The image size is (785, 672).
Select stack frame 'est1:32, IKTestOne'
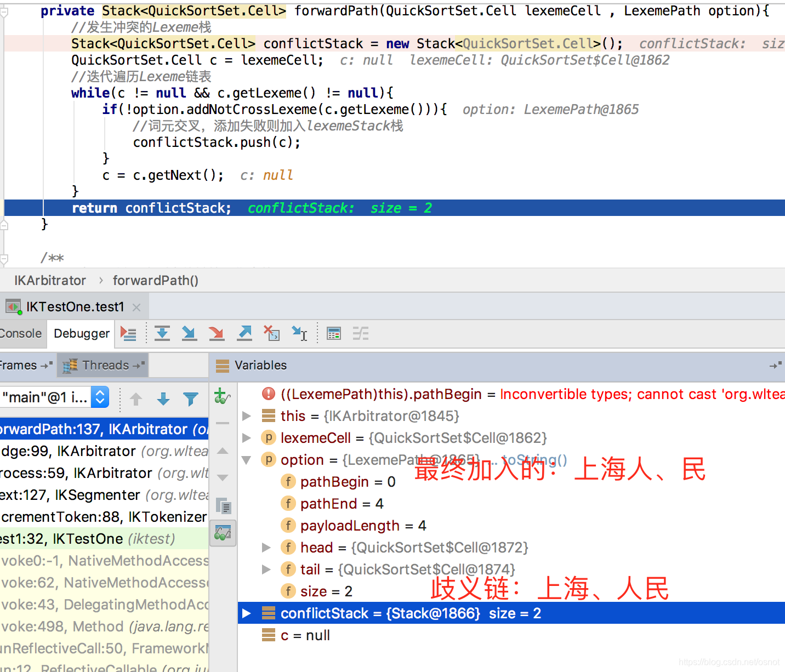[x=104, y=539]
